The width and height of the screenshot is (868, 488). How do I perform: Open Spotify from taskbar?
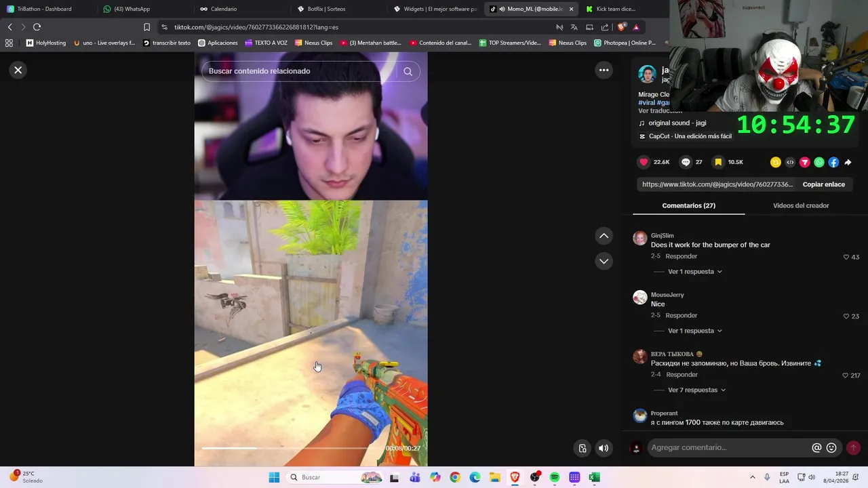[554, 477]
